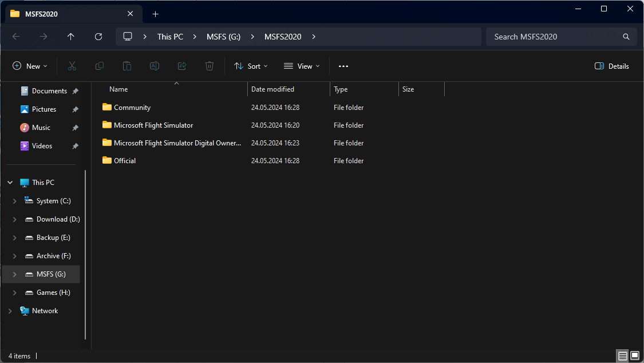
Task: Expand the System (C:) drive tree
Action: pyautogui.click(x=15, y=201)
